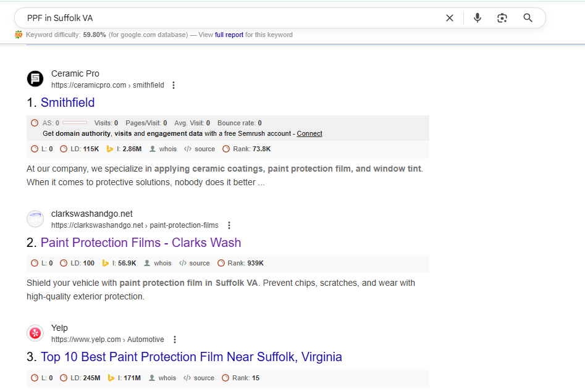The height and width of the screenshot is (392, 585).
Task: Click the clarkswashandgo.net favicon
Action: tap(35, 219)
